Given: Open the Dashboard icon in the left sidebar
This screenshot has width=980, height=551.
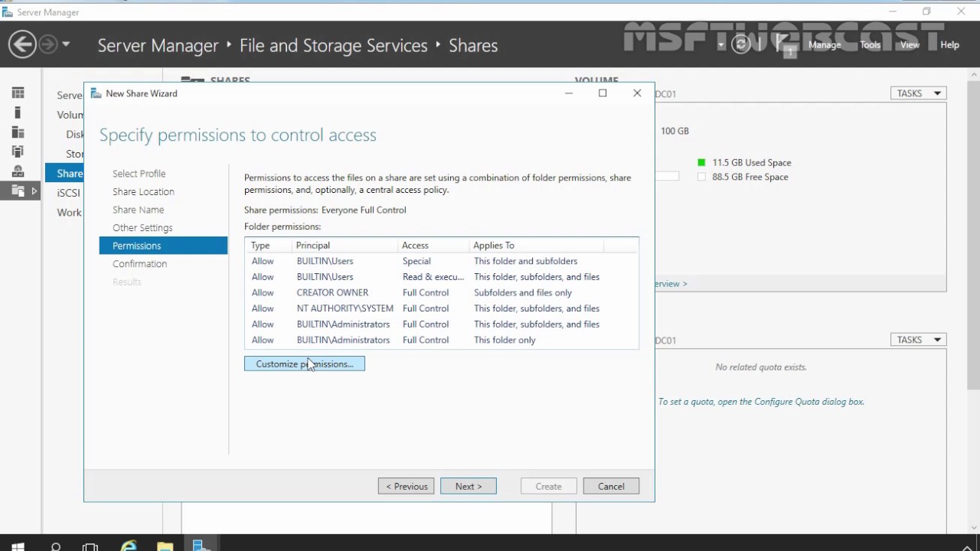Looking at the screenshot, I should tap(18, 93).
